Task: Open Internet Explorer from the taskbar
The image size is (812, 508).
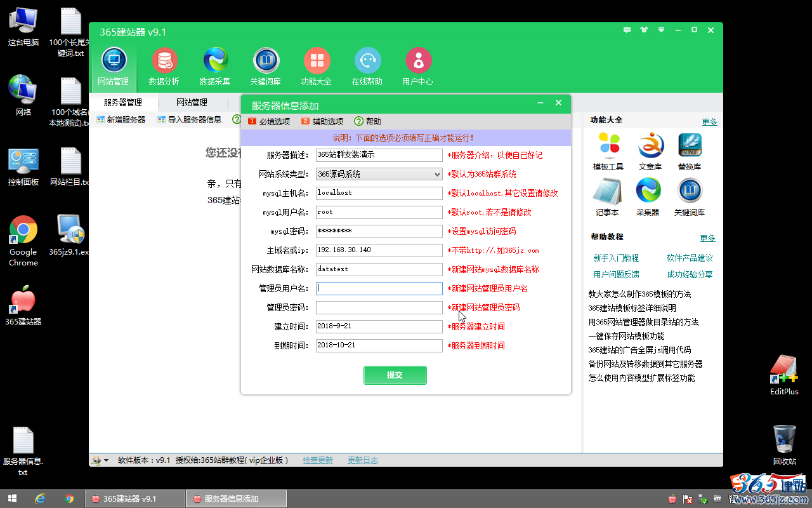Action: coord(41,498)
